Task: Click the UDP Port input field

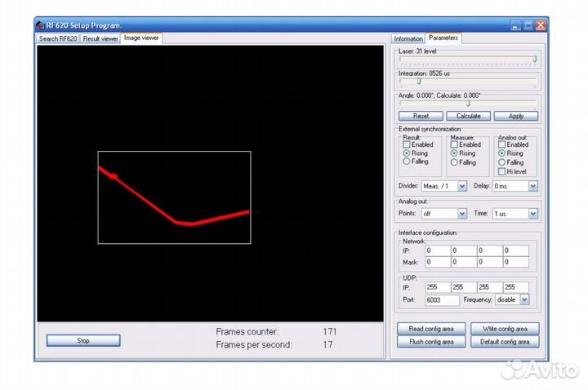Action: pos(442,300)
